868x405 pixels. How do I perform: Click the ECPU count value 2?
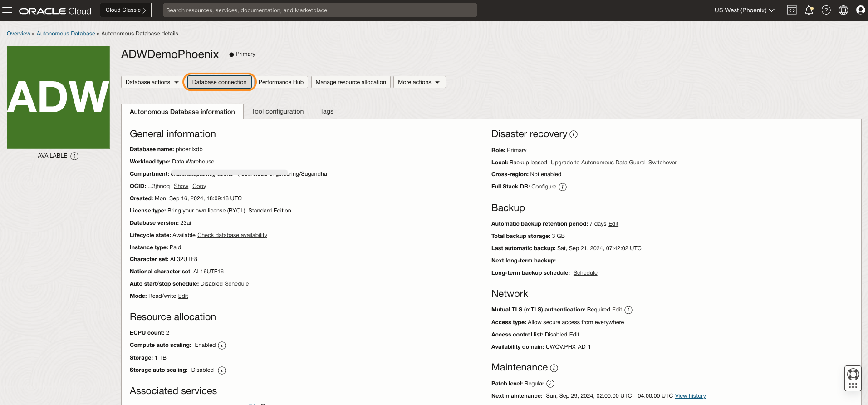(x=167, y=333)
